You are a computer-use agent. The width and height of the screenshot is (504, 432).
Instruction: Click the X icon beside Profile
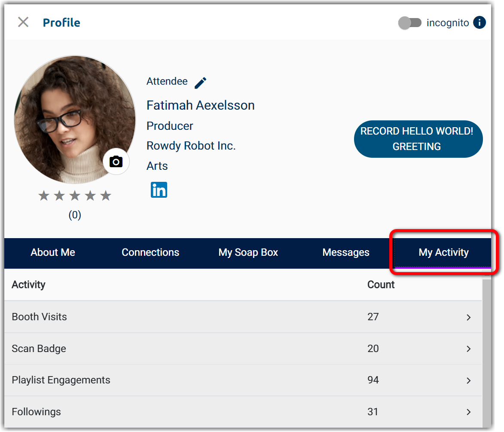[23, 22]
